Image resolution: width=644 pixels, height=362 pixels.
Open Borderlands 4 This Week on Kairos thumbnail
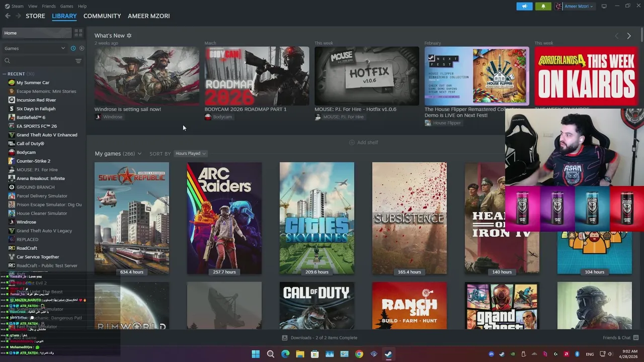pos(587,76)
